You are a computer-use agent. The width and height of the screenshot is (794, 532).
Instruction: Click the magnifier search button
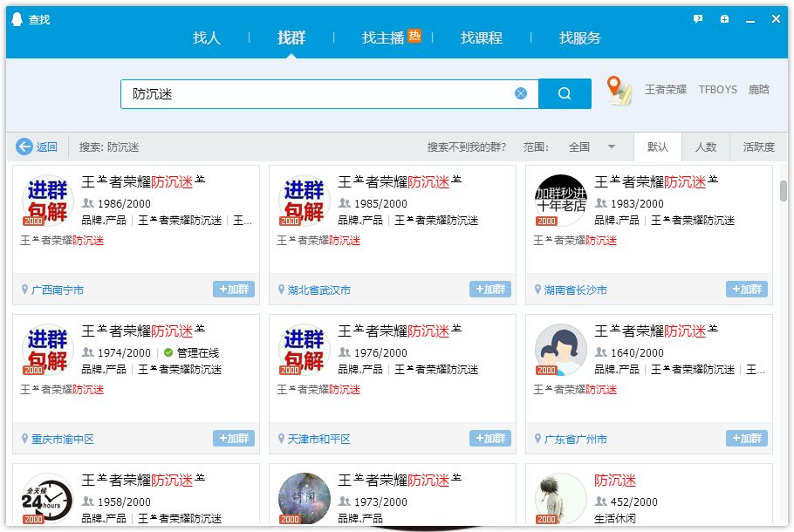565,93
